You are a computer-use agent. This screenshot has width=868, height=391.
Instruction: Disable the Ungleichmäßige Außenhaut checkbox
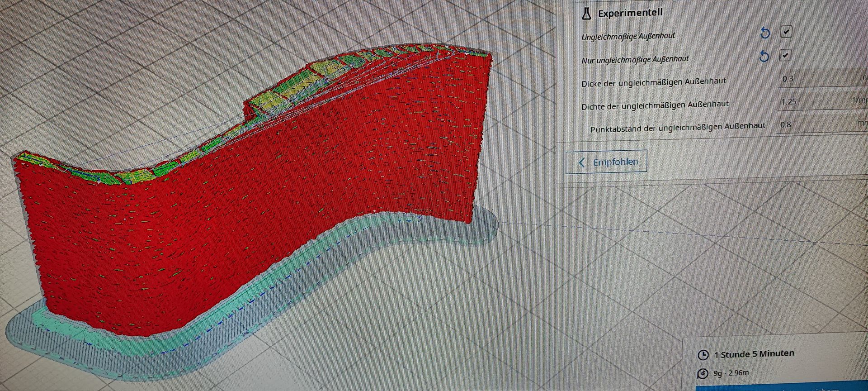click(786, 32)
